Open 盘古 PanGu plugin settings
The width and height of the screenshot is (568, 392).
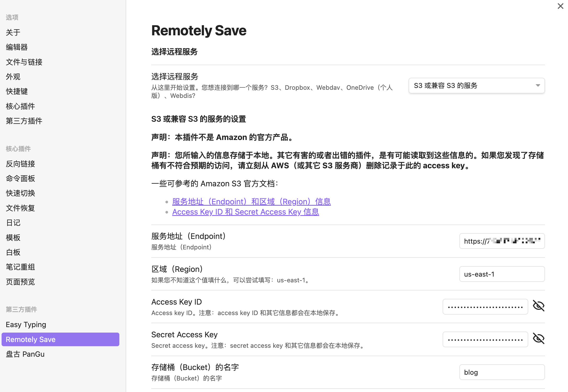click(25, 354)
